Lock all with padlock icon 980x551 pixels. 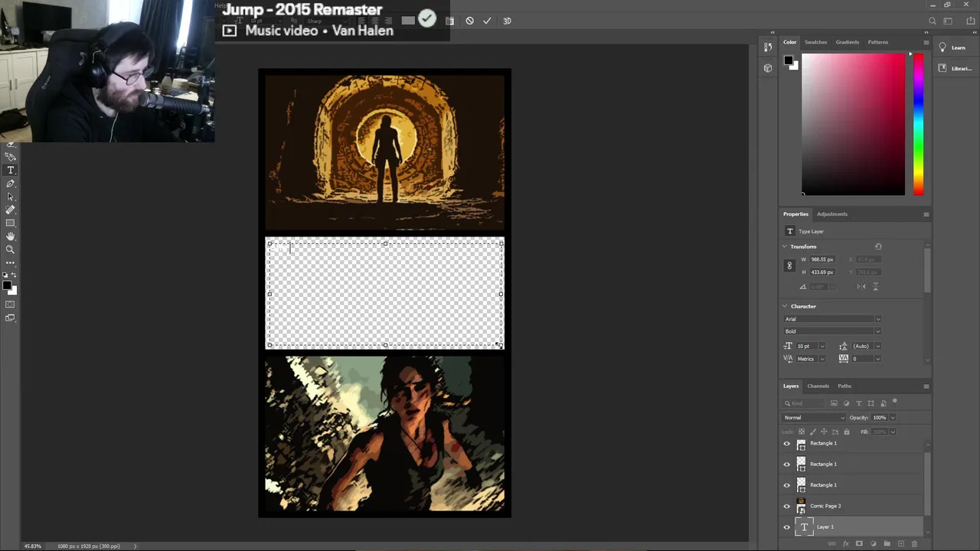[846, 432]
